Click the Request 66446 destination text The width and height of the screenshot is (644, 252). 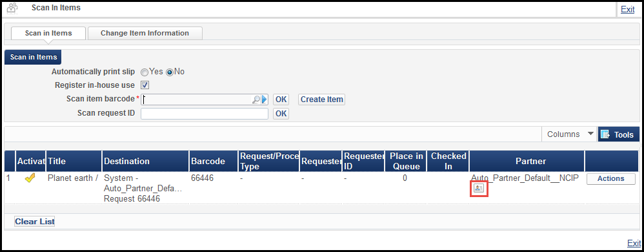point(132,199)
